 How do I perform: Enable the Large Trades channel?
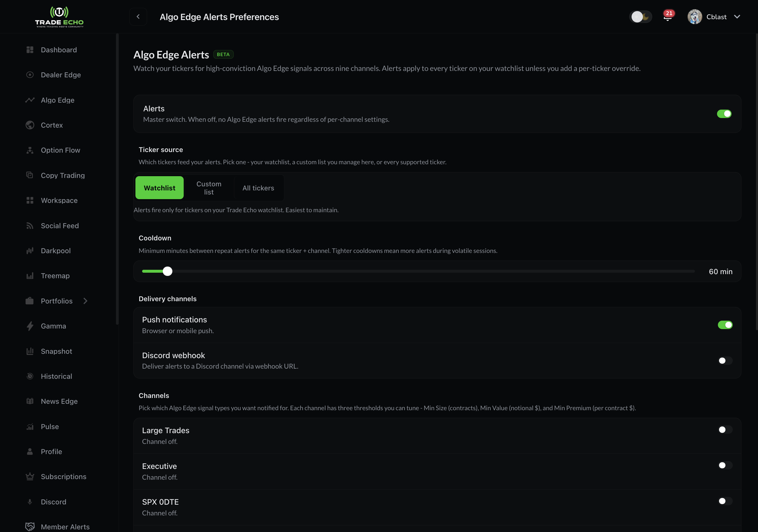[x=725, y=430]
